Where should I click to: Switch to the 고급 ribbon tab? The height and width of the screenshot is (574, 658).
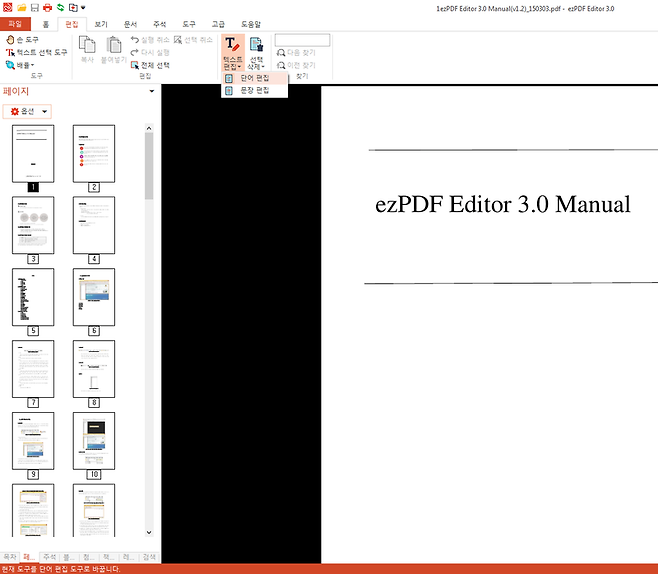click(x=218, y=24)
